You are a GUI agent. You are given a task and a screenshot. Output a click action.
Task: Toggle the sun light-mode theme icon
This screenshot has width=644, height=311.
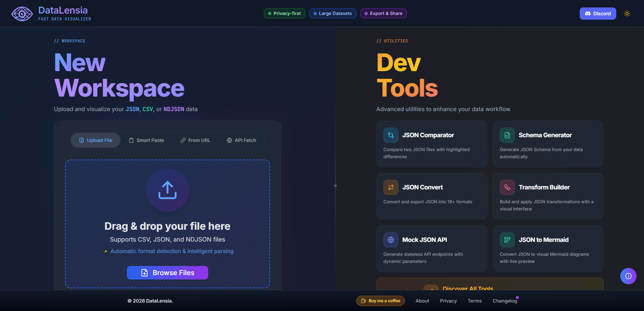[627, 14]
